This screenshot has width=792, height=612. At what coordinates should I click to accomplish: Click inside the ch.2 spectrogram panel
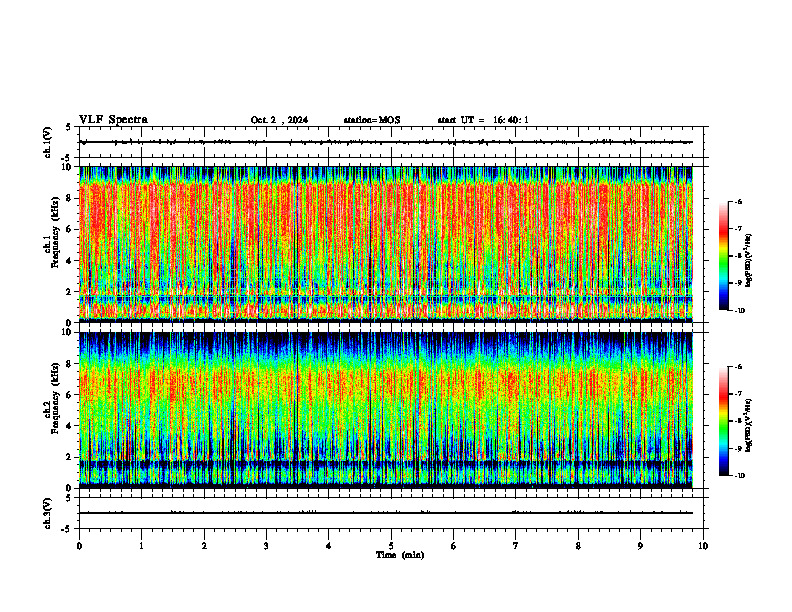(x=386, y=410)
